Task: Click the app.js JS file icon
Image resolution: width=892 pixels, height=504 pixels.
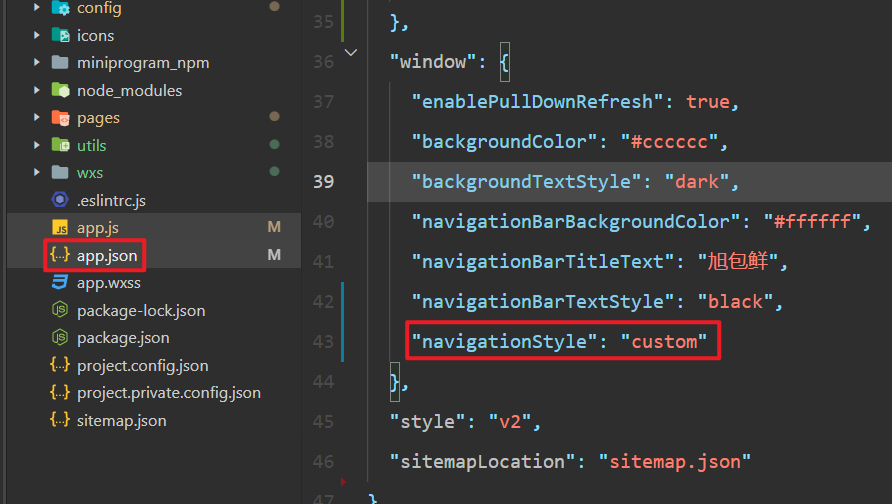Action: click(60, 228)
